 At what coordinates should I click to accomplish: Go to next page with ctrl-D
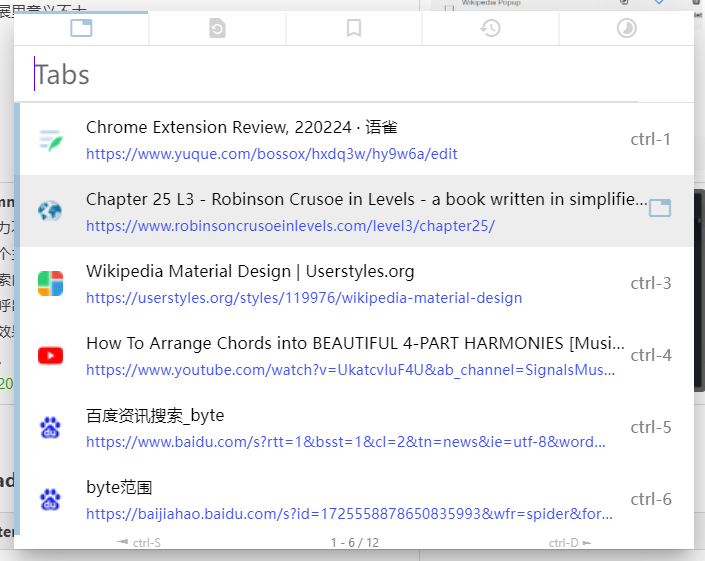tap(570, 543)
